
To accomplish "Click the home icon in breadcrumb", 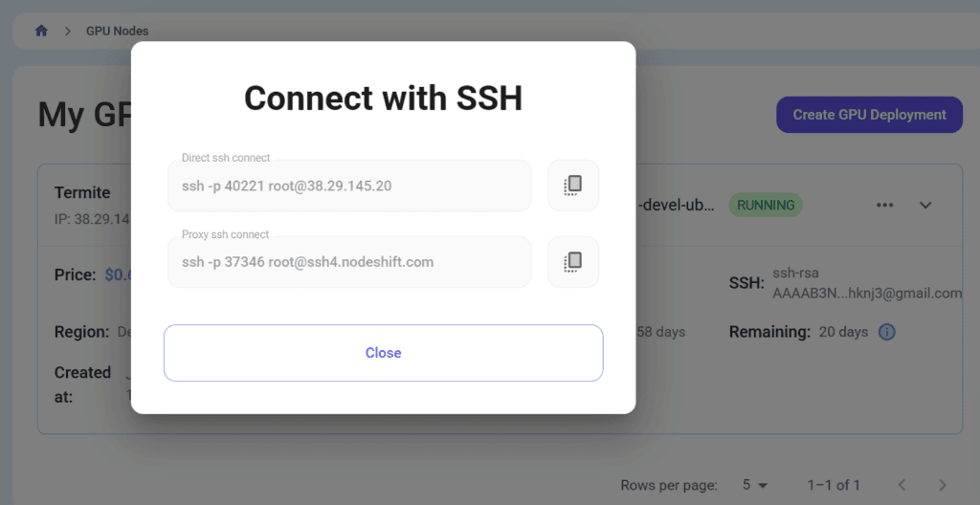I will tap(41, 31).
